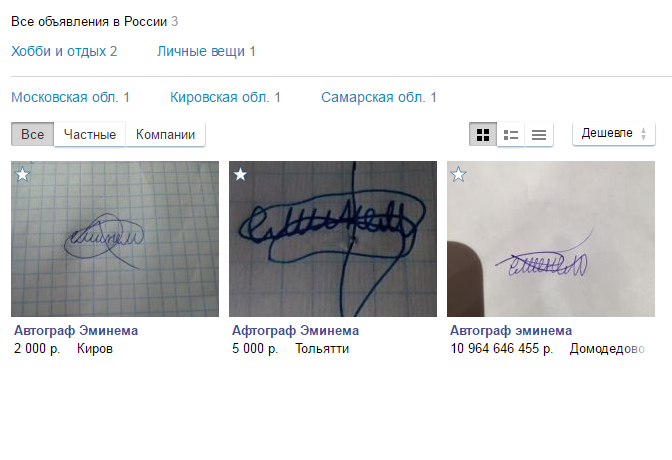Select the Частные filter tab
The height and width of the screenshot is (460, 672).
pyautogui.click(x=90, y=134)
